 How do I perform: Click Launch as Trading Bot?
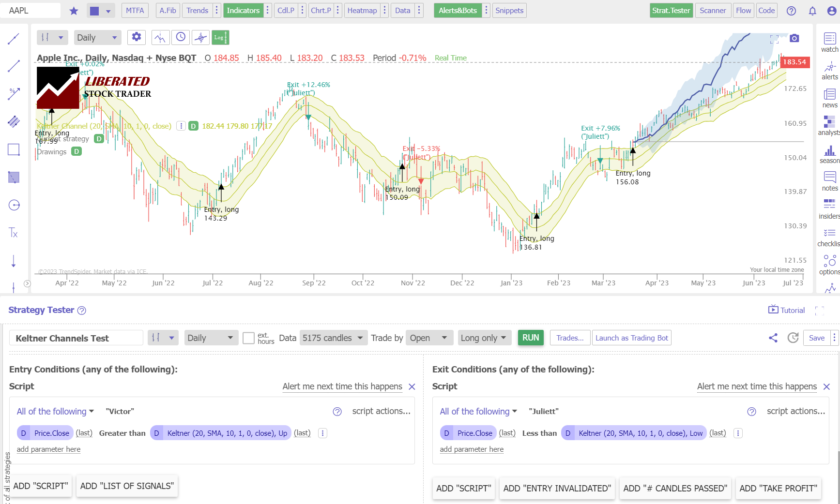pos(631,338)
